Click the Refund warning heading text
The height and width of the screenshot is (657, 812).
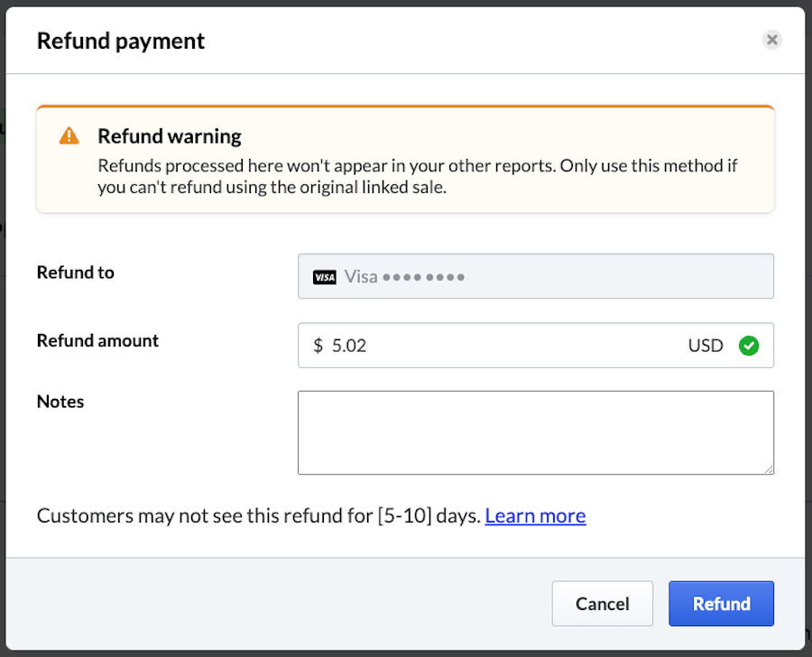click(x=170, y=136)
